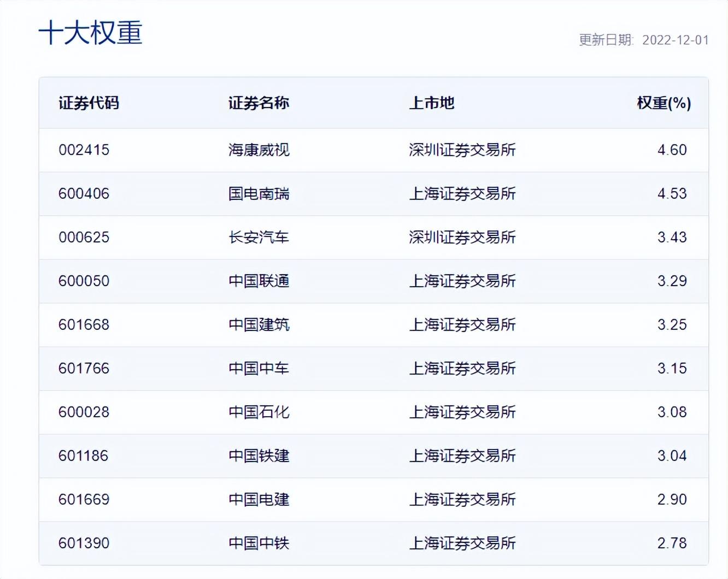Select stock name 中国中车
This screenshot has height=579, width=728.
coord(259,368)
